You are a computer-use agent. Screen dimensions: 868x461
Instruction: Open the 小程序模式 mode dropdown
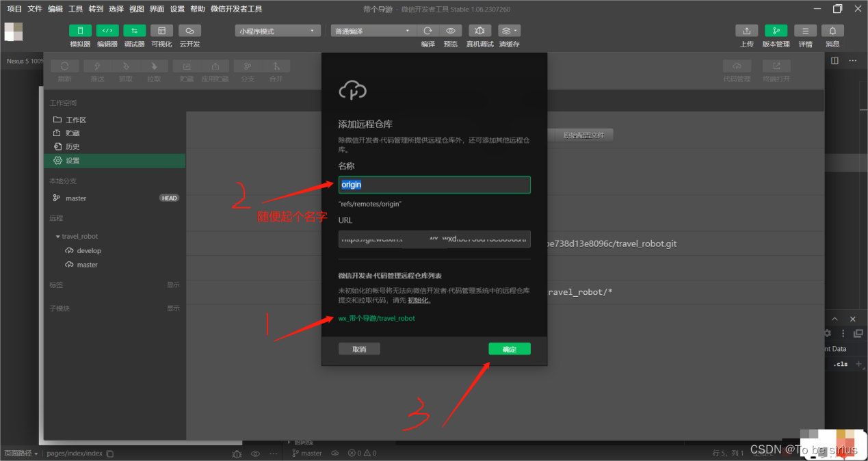tap(278, 31)
